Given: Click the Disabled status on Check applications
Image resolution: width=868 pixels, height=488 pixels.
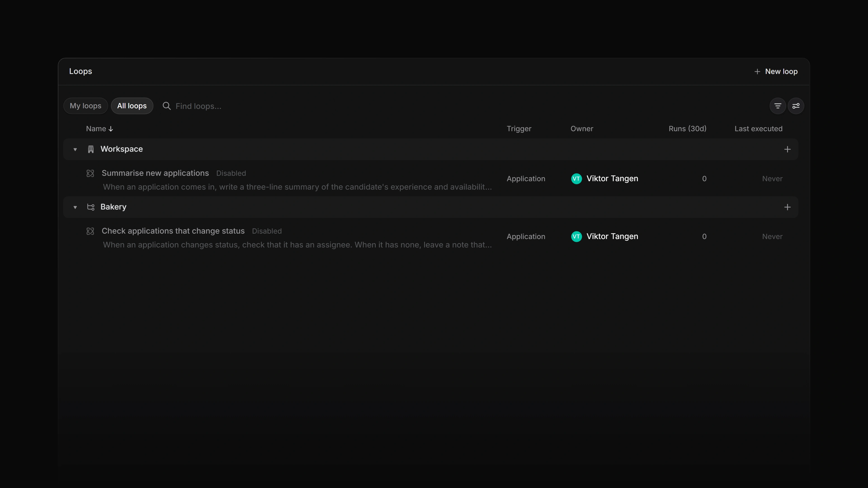Looking at the screenshot, I should [267, 231].
